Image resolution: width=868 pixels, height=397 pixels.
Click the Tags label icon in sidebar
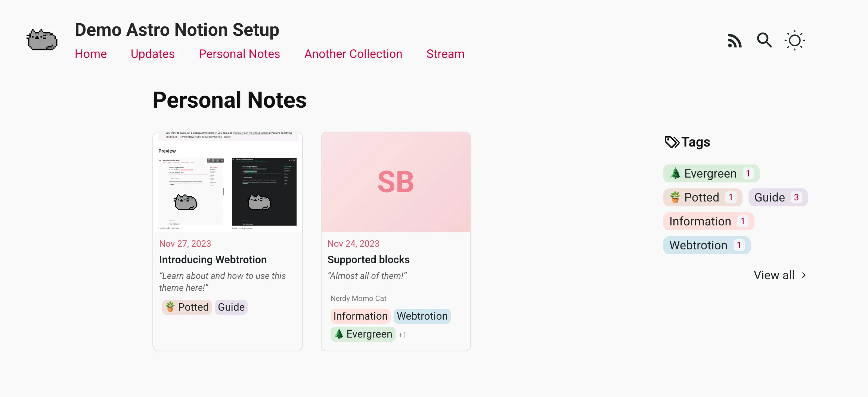point(672,142)
